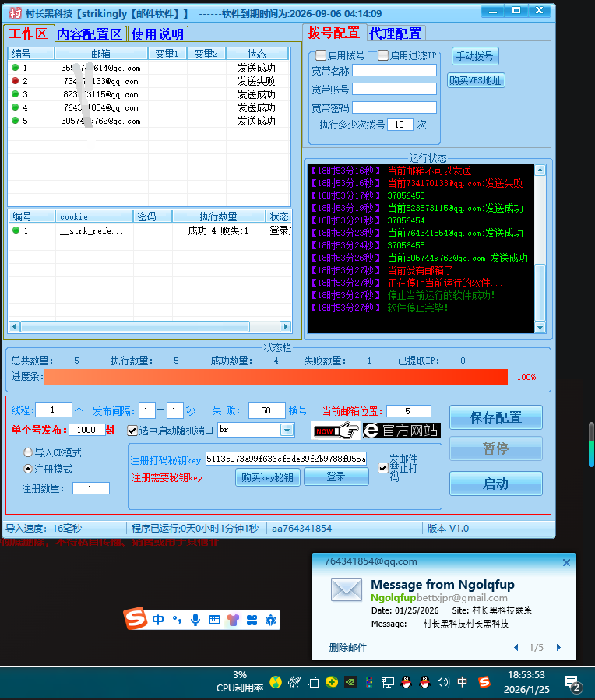Image resolution: width=595 pixels, height=700 pixels.
Task: Open the 'br' port dropdown
Action: point(287,431)
